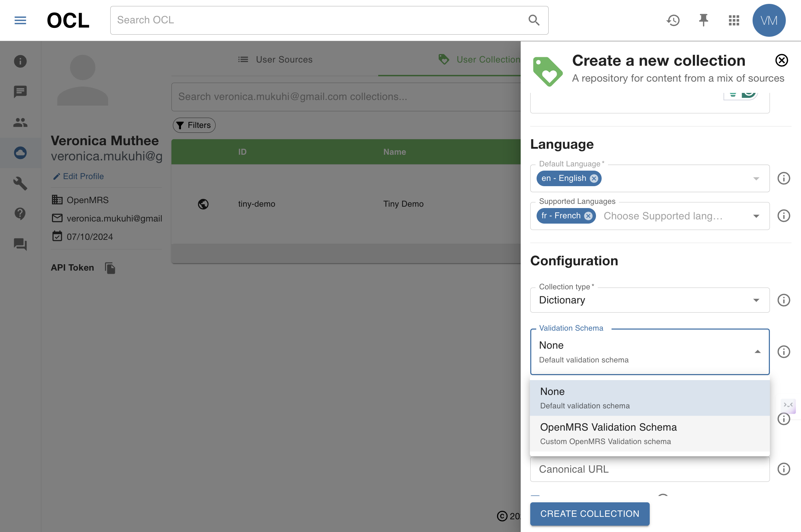The height and width of the screenshot is (532, 801).
Task: Click the Create Collection button
Action: pos(590,514)
